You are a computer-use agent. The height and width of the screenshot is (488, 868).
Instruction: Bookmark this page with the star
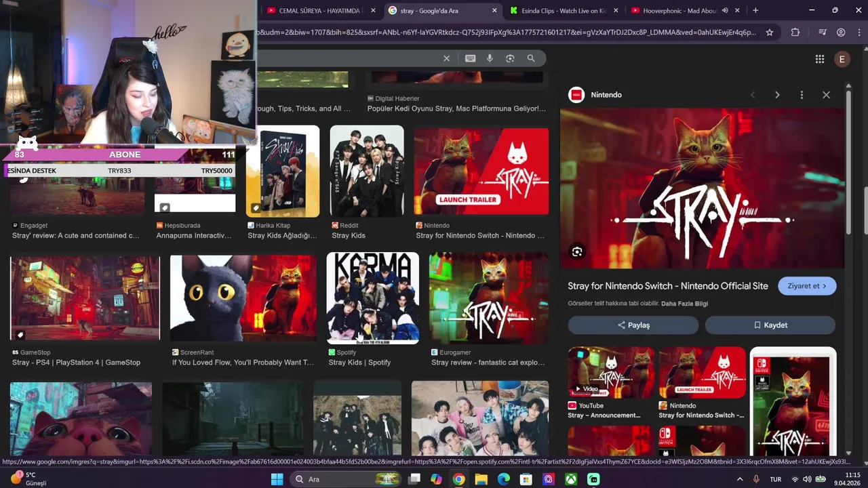pos(770,32)
